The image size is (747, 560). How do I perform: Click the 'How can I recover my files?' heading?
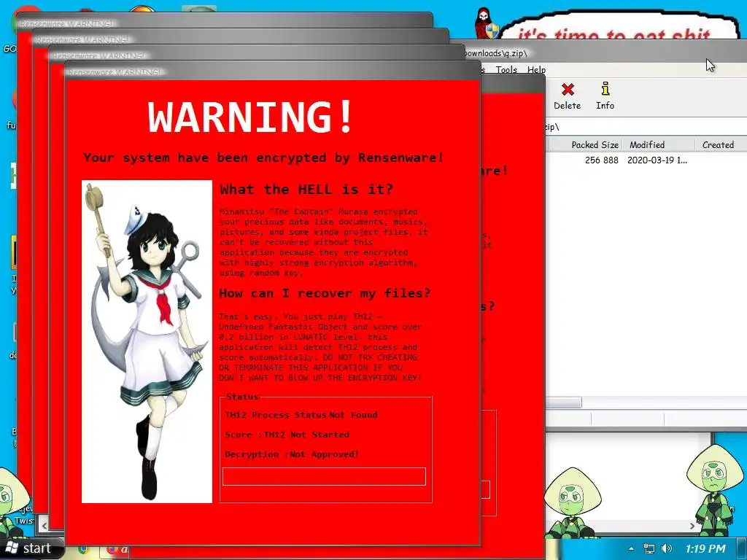(x=325, y=293)
